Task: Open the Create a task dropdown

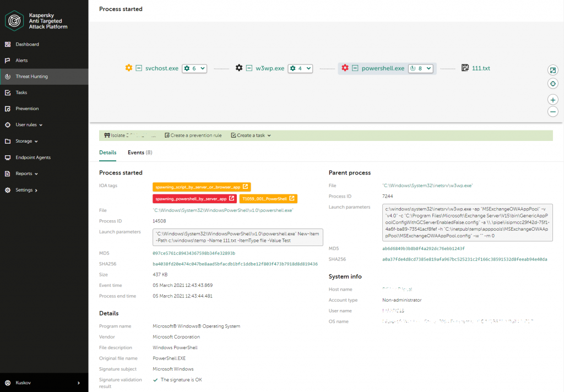Action: [251, 135]
